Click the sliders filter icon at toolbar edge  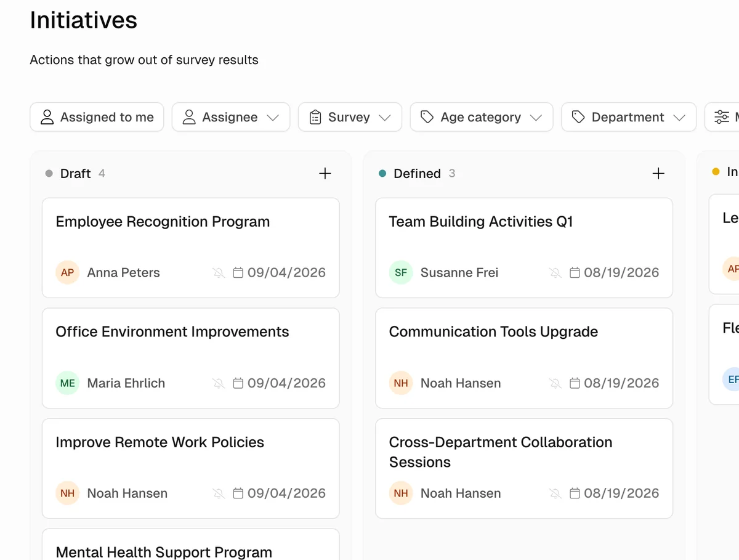tap(722, 117)
